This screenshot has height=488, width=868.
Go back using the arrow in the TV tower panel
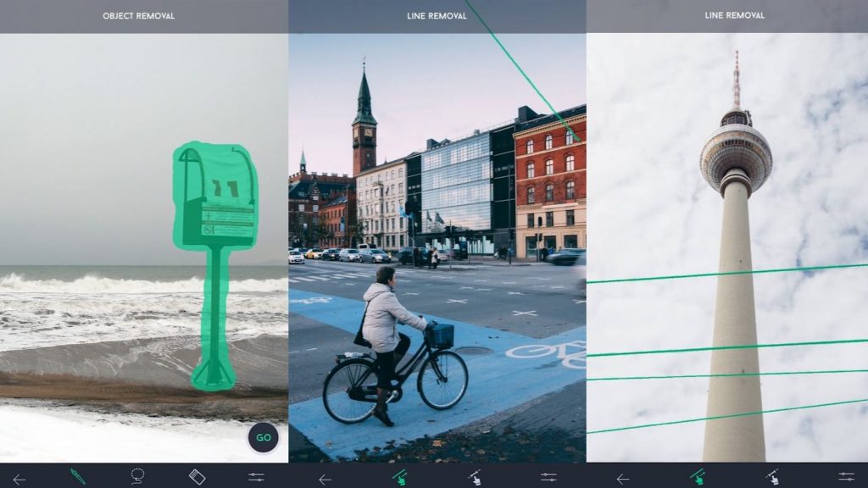pos(623,480)
